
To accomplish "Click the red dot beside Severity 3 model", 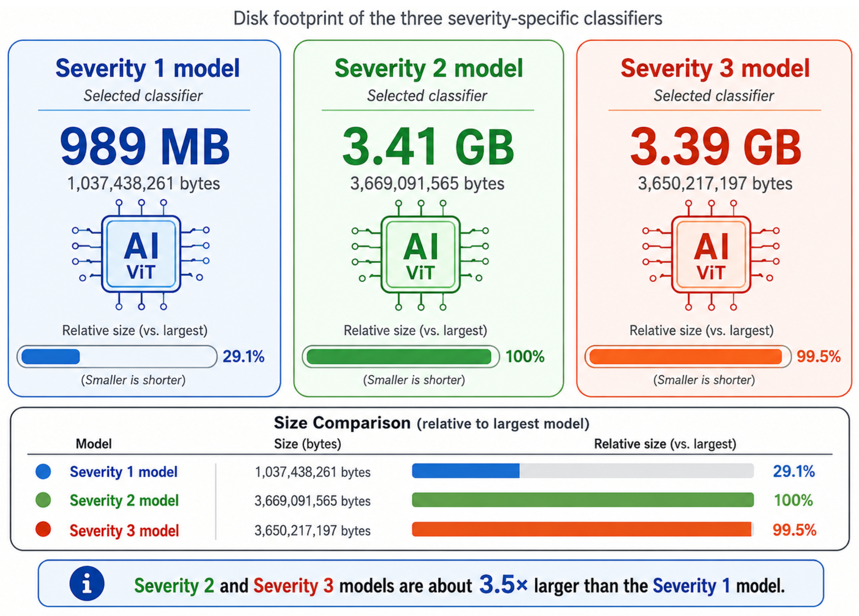I will coord(43,529).
